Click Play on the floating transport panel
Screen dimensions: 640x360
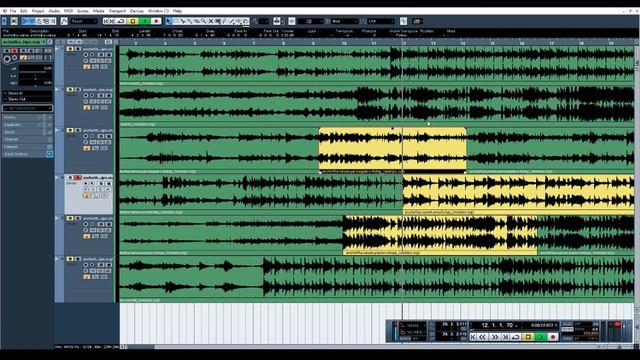click(540, 337)
